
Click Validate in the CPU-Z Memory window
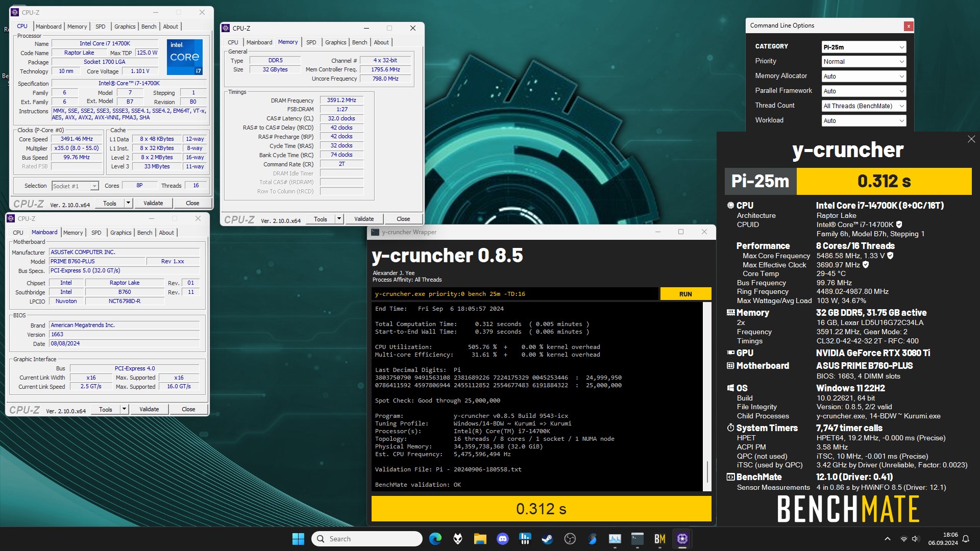pyautogui.click(x=364, y=219)
